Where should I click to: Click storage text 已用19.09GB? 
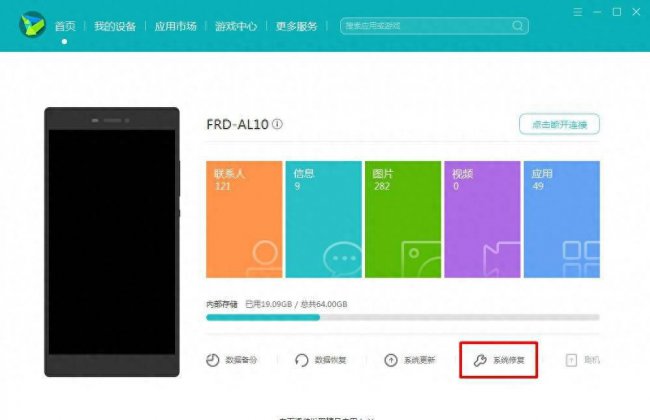(269, 304)
